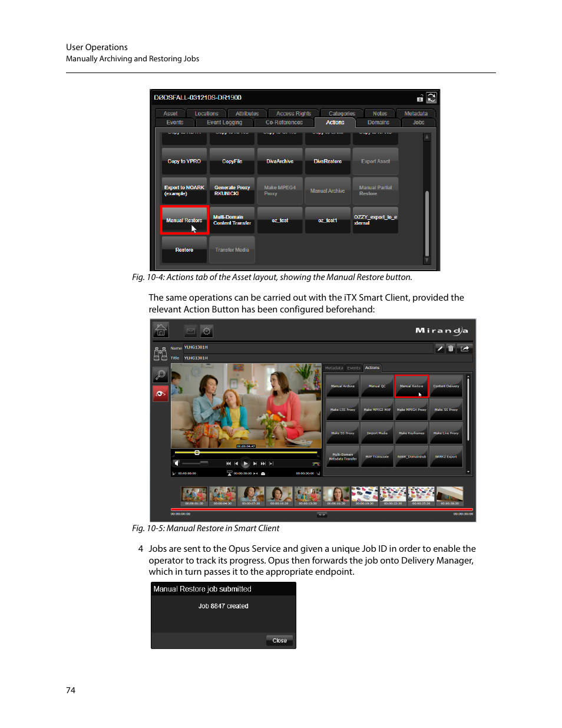
Task: Click the pencil edit icon
Action: point(439,348)
